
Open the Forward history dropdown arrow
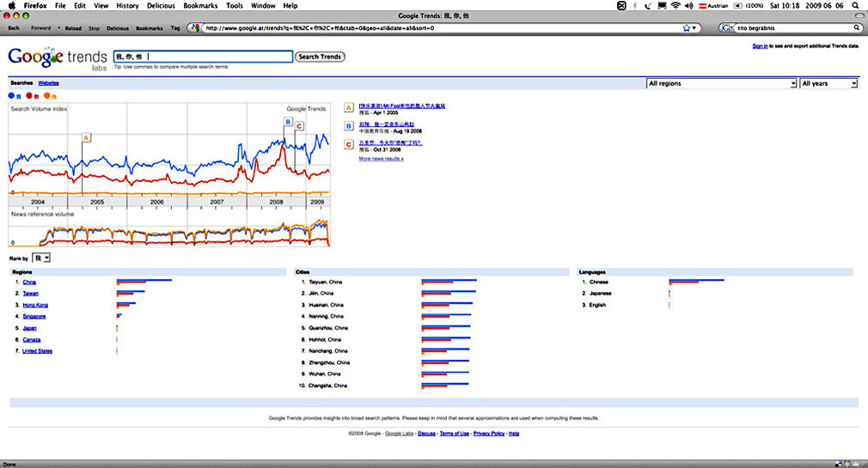58,27
